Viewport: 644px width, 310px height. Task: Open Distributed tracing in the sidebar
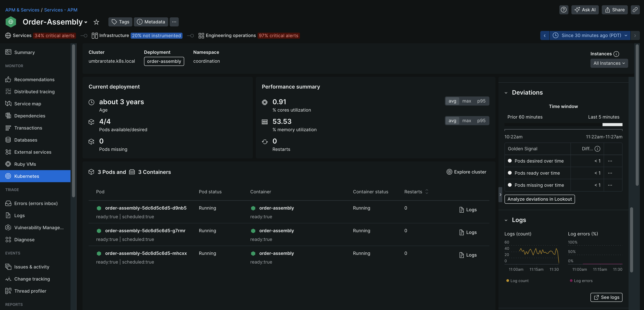point(34,92)
